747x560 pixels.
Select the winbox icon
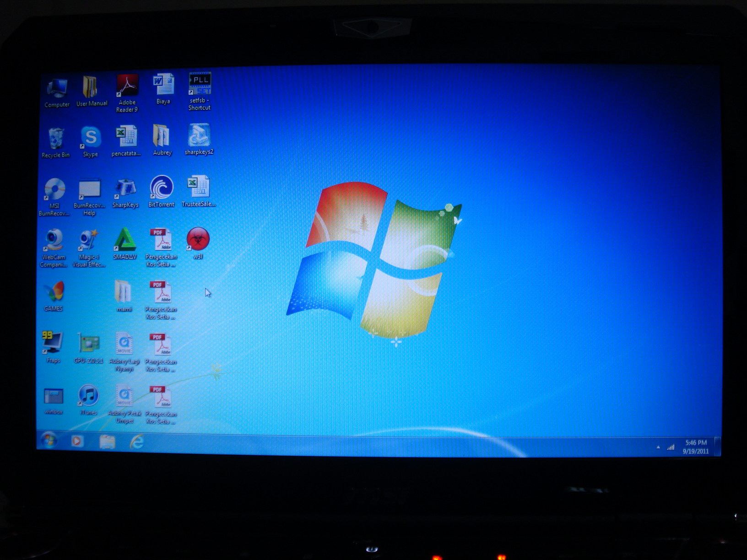pyautogui.click(x=53, y=401)
